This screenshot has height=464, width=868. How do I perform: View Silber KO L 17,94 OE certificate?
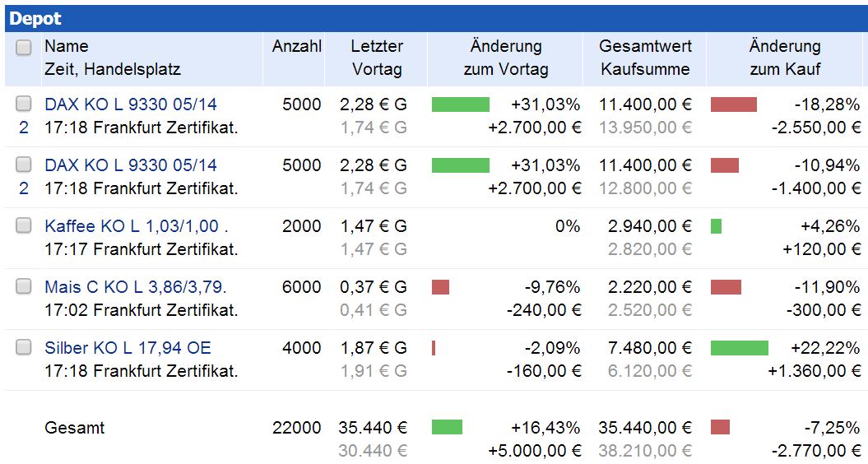(128, 348)
